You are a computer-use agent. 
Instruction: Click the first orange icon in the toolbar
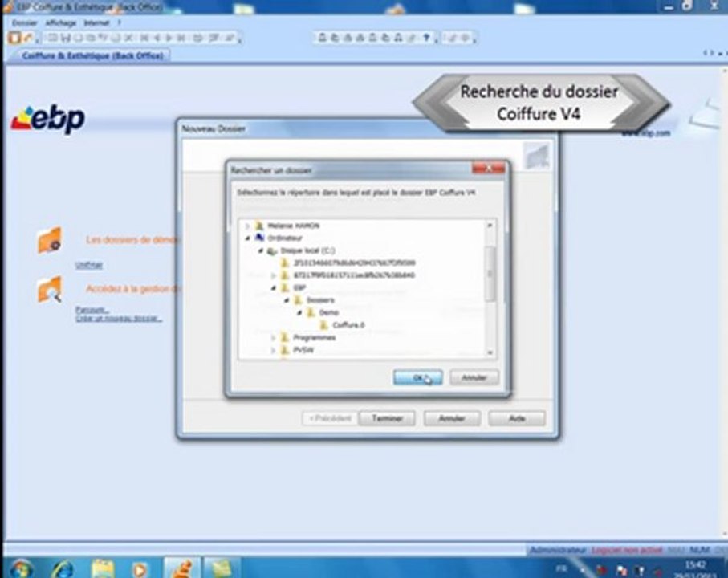pos(14,38)
